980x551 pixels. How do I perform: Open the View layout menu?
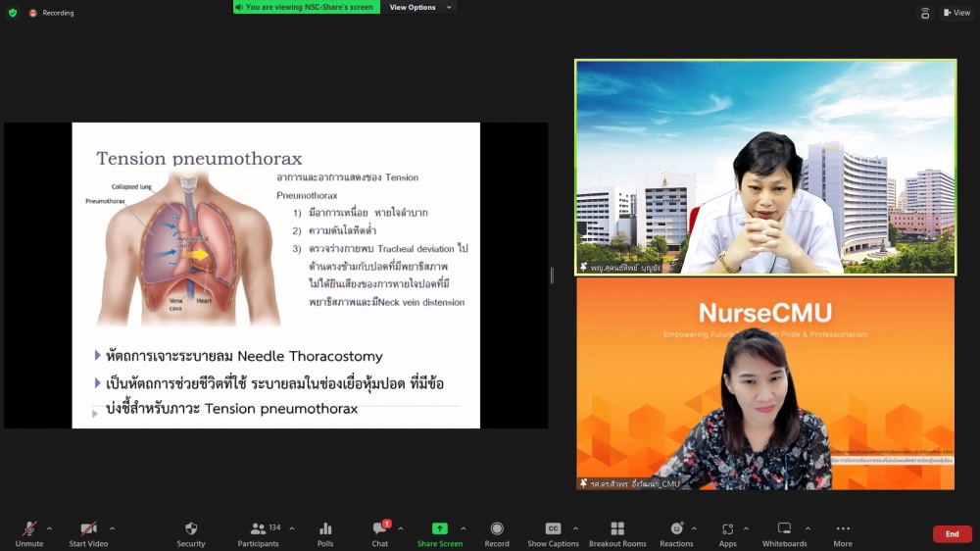tap(956, 13)
